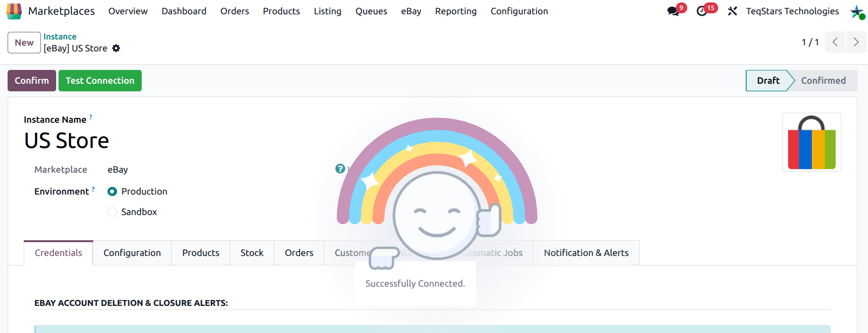Open the Orders top menu

point(234,11)
